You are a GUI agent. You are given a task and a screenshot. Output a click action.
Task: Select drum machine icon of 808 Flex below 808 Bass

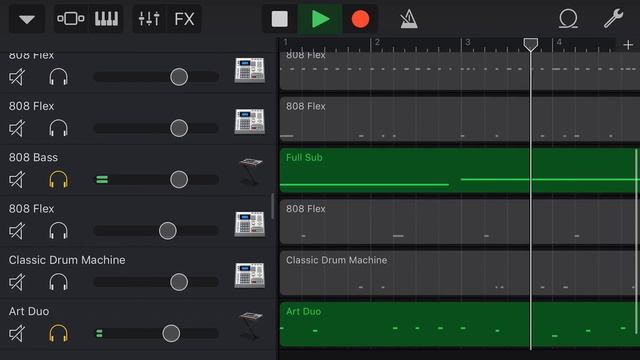pyautogui.click(x=250, y=224)
